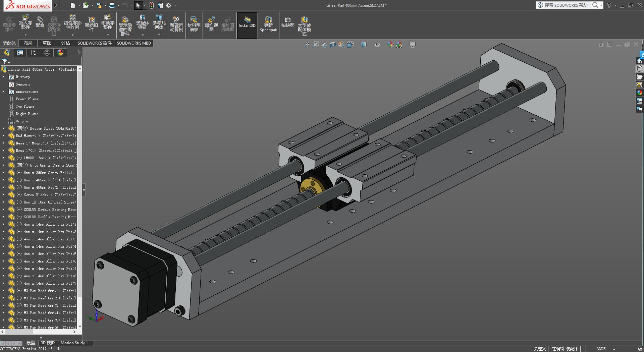Click inside the 搜索 SOLIDWORKS 帮助 search field
Image resolution: width=644 pixels, height=352 pixels.
coord(567,5)
